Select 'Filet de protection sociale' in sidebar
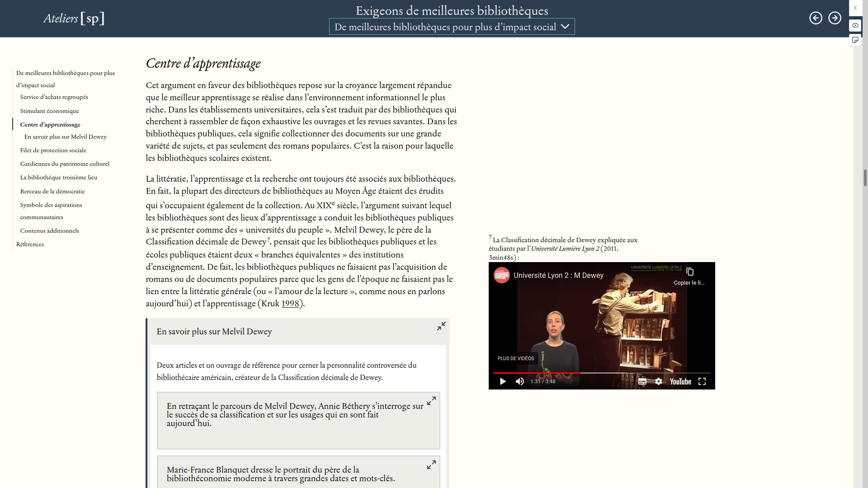Screen dimensions: 868x488 (x=53, y=150)
